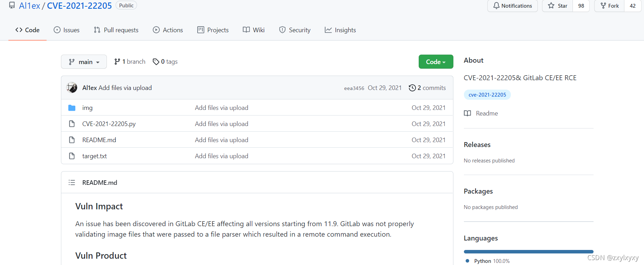Screen dimensions: 644x265
Task: View the 1 branch link
Action: click(130, 62)
